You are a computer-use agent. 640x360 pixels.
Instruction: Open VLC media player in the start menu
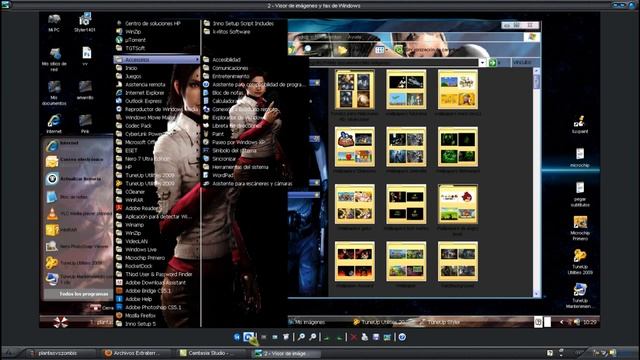tap(78, 213)
